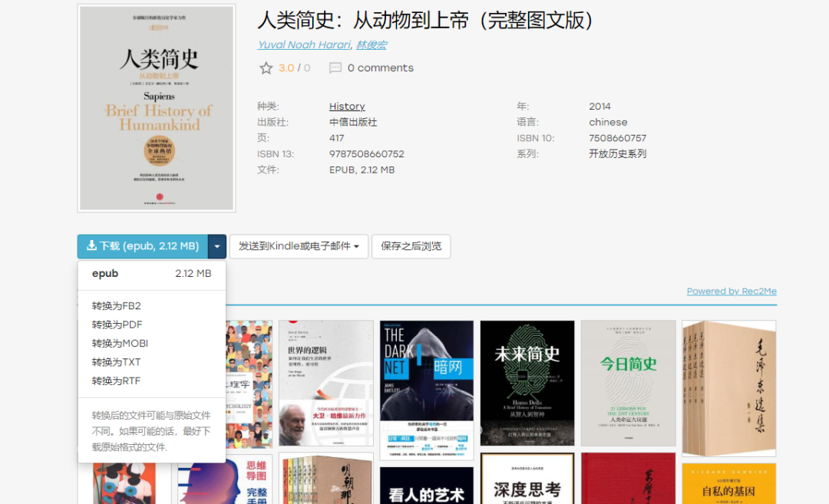The image size is (829, 504).
Task: Open author link 林俊宏
Action: (372, 45)
